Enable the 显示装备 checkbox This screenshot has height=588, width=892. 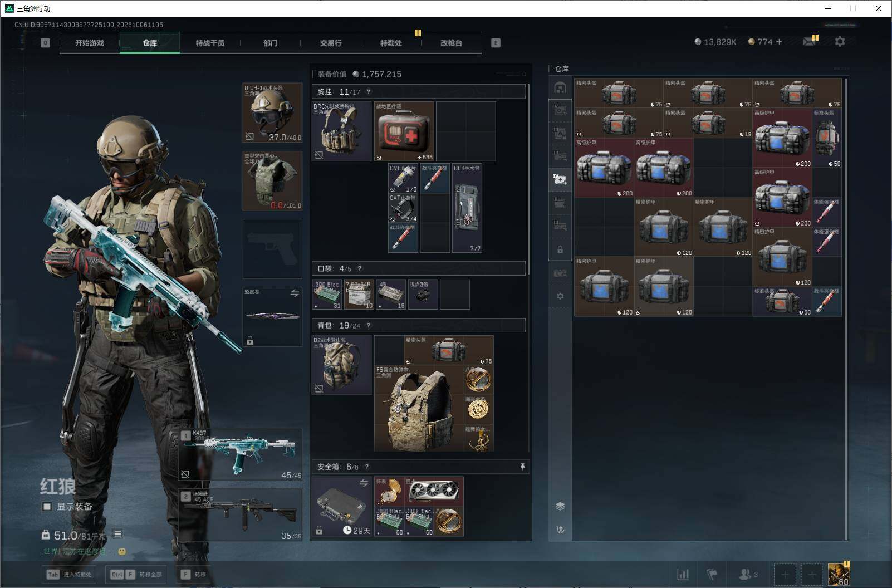(47, 507)
